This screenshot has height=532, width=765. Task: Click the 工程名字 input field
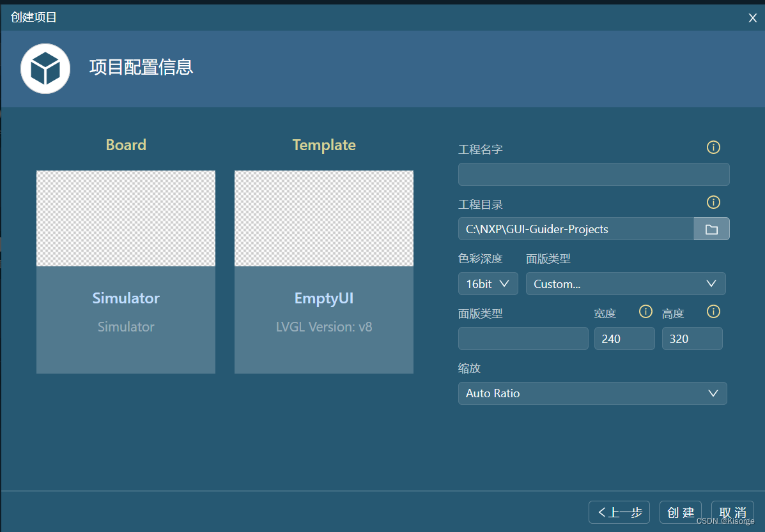594,174
